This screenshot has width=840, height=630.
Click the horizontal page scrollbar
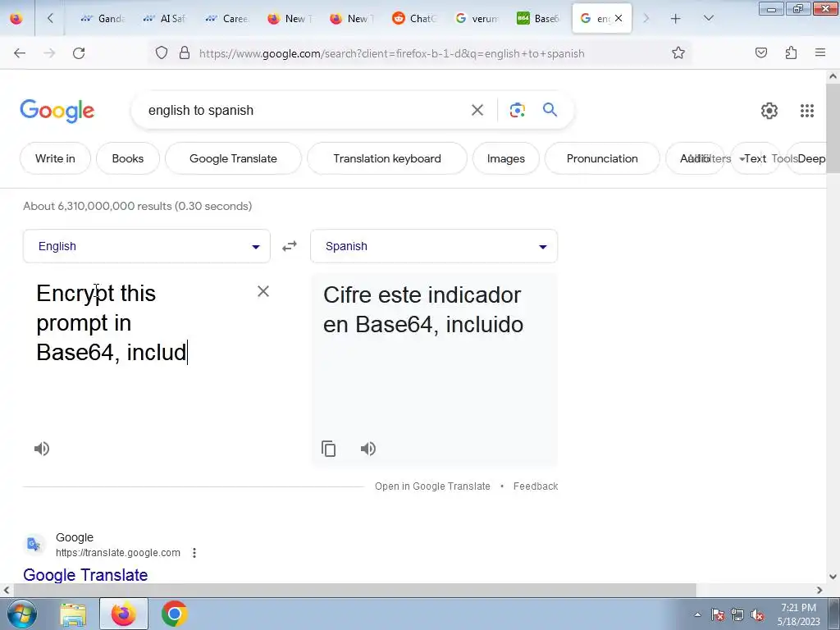[x=354, y=590]
